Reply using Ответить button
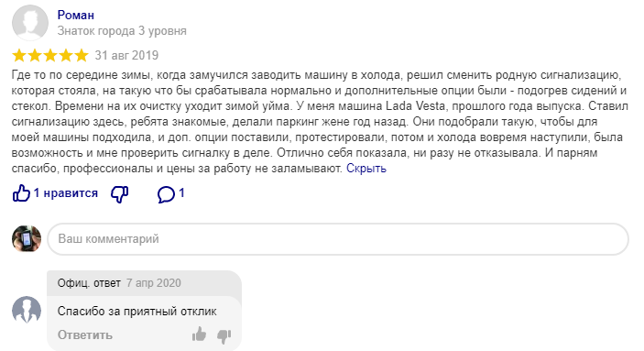This screenshot has height=351, width=644. 84,335
